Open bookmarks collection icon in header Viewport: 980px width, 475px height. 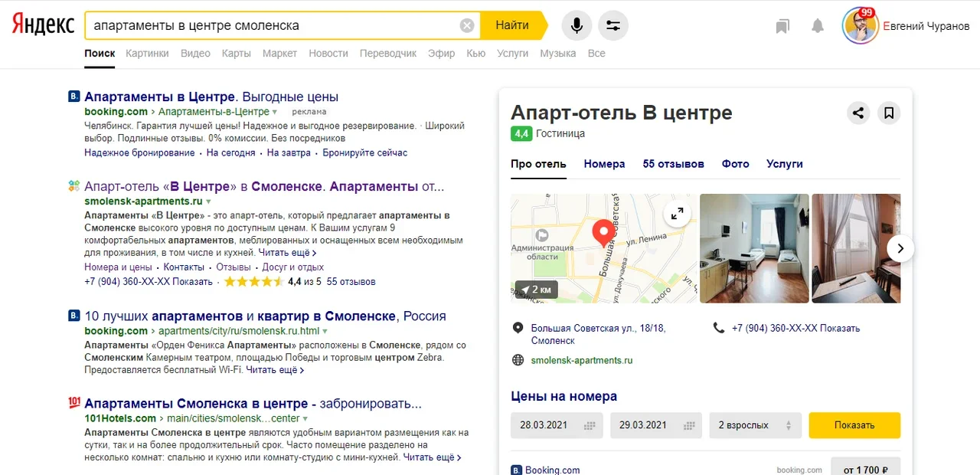point(782,26)
